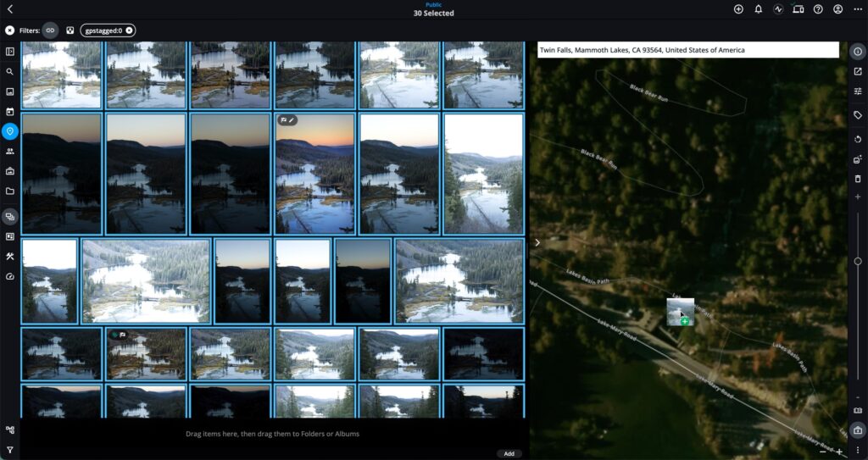Click the keyword tag icon in right toolbar
The width and height of the screenshot is (868, 460).
coord(858,114)
